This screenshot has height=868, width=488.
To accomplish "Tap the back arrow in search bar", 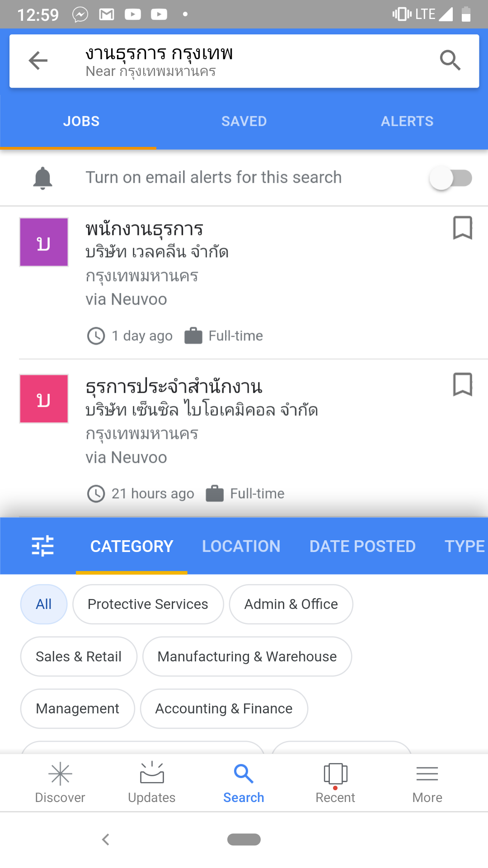I will (x=38, y=61).
